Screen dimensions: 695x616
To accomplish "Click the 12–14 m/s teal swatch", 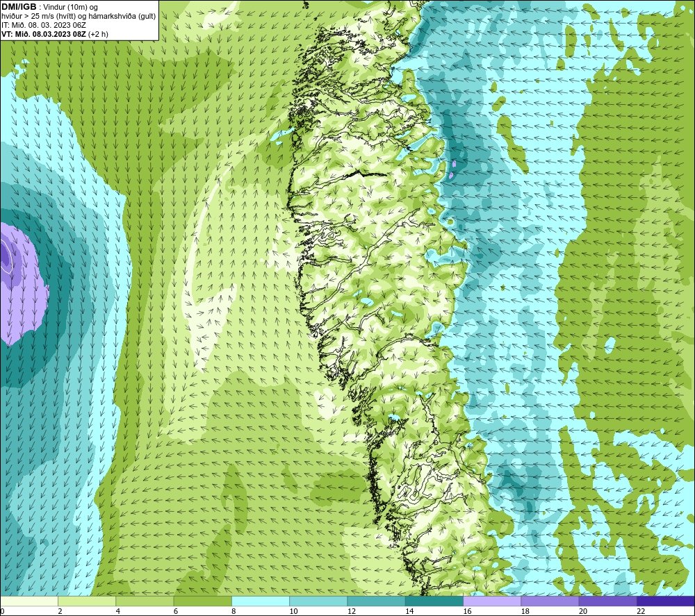I will click(376, 601).
